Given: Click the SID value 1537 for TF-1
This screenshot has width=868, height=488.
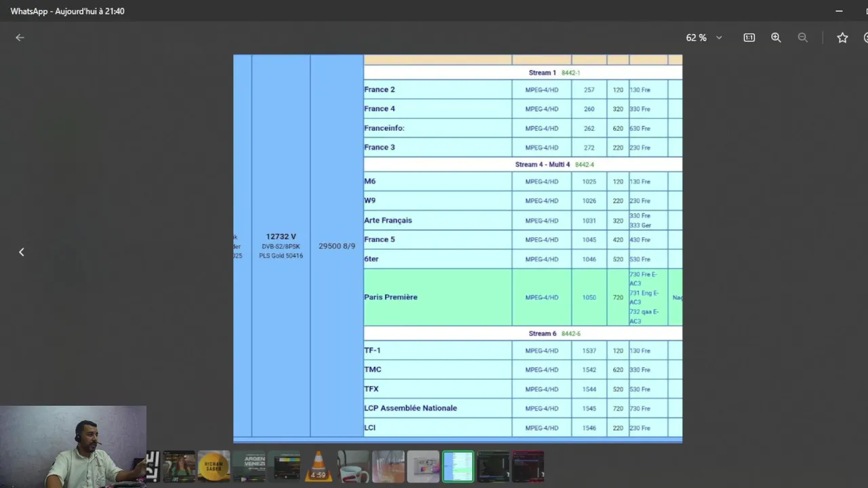Looking at the screenshot, I should (x=589, y=350).
